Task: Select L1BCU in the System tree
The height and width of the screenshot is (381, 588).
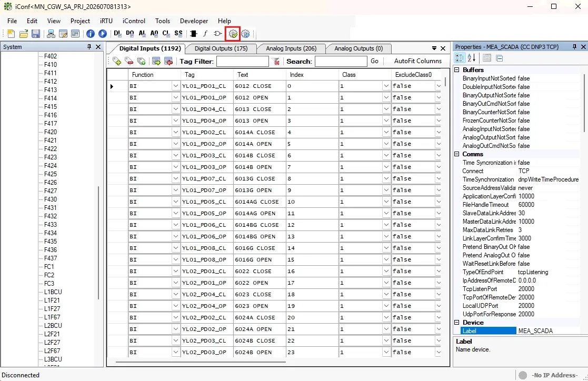Action: tap(53, 292)
